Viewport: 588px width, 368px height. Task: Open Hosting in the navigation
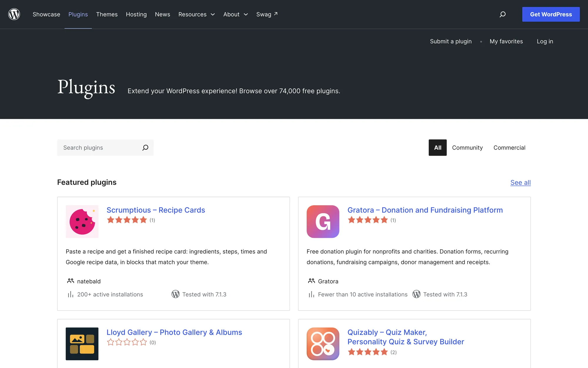click(136, 14)
